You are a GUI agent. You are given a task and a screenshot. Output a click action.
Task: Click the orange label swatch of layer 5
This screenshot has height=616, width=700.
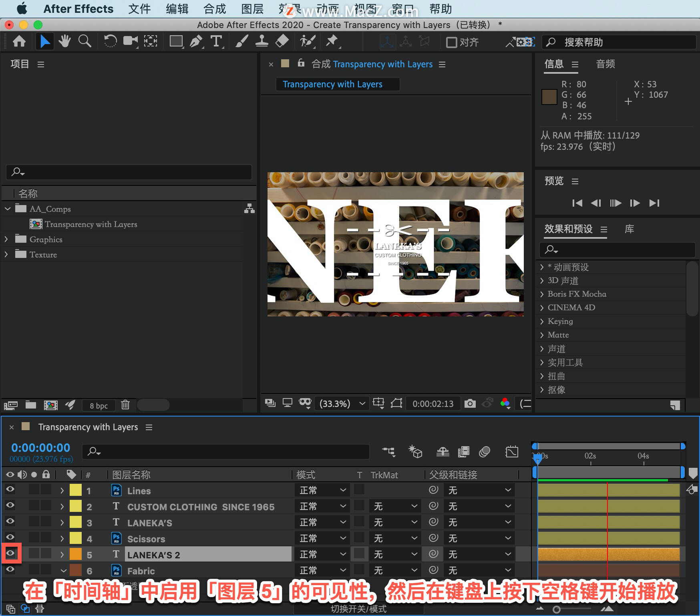(x=75, y=554)
